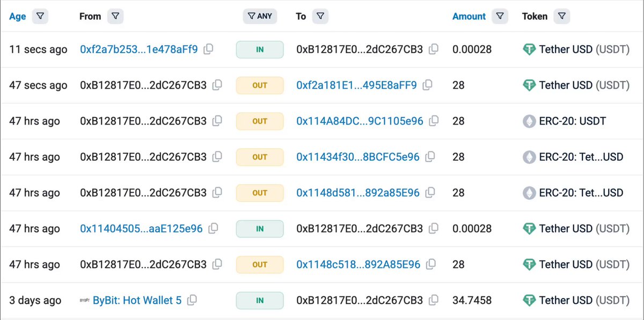This screenshot has width=644, height=320.
Task: Open the Amount column filter
Action: coord(500,17)
